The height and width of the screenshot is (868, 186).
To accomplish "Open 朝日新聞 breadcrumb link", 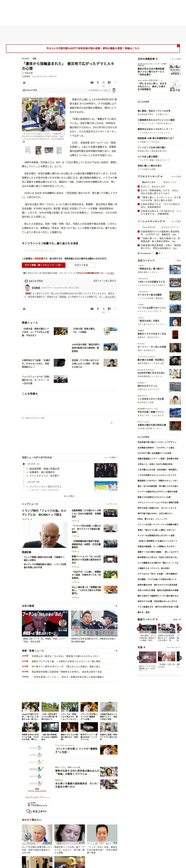I will 25,59.
